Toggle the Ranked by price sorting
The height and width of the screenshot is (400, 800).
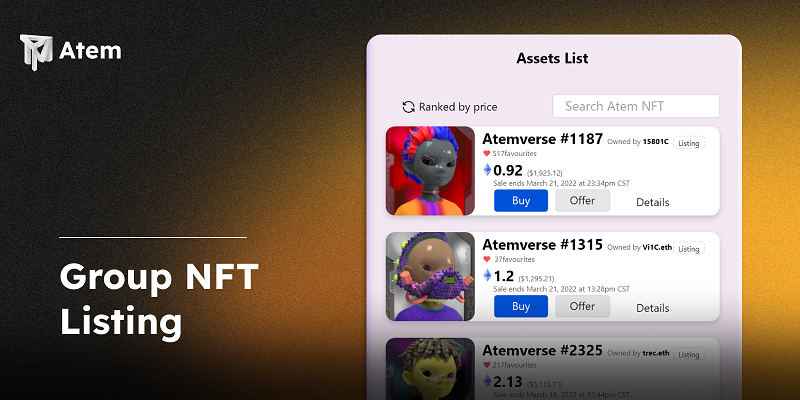pyautogui.click(x=449, y=107)
